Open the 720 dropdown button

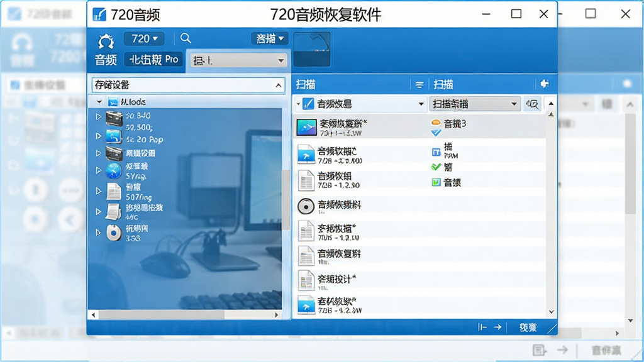click(144, 38)
